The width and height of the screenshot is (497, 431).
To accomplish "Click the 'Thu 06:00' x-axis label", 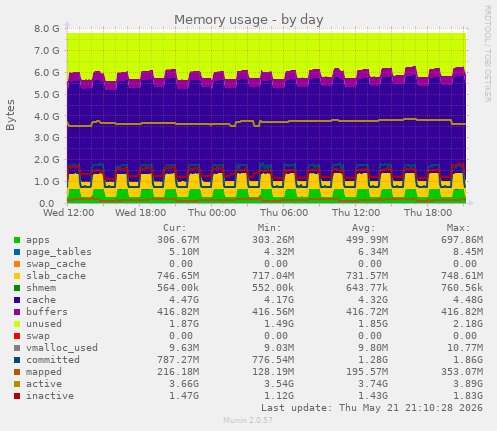I will [x=284, y=213].
